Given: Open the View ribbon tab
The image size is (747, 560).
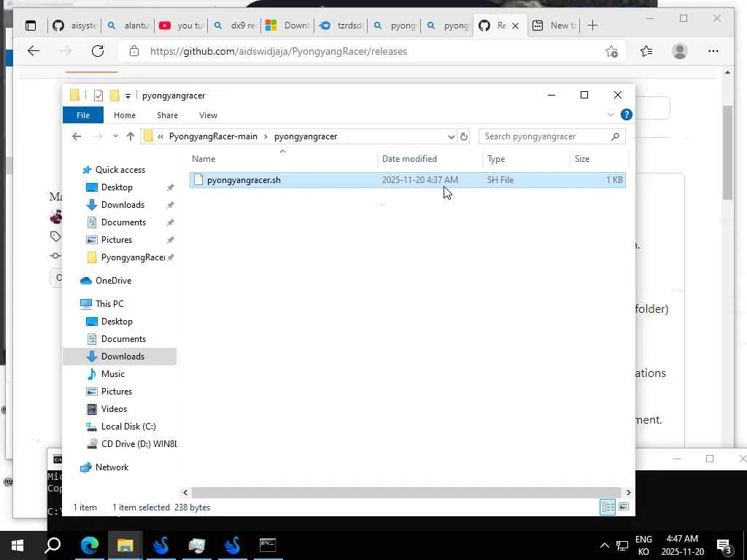Looking at the screenshot, I should 208,115.
